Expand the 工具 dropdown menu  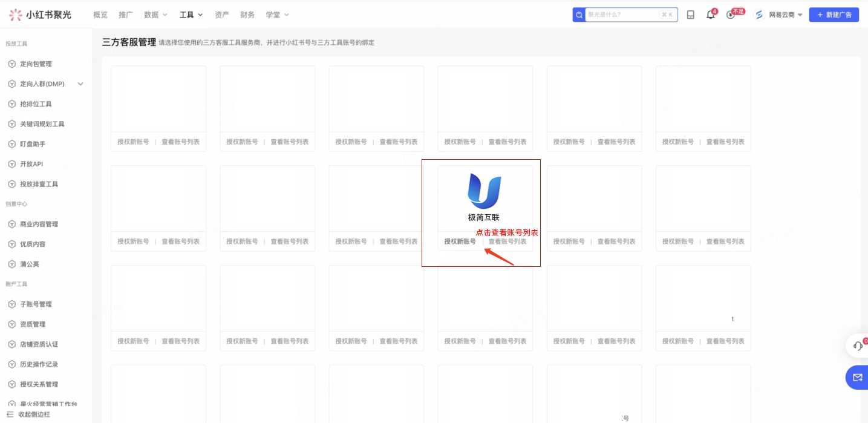(191, 15)
